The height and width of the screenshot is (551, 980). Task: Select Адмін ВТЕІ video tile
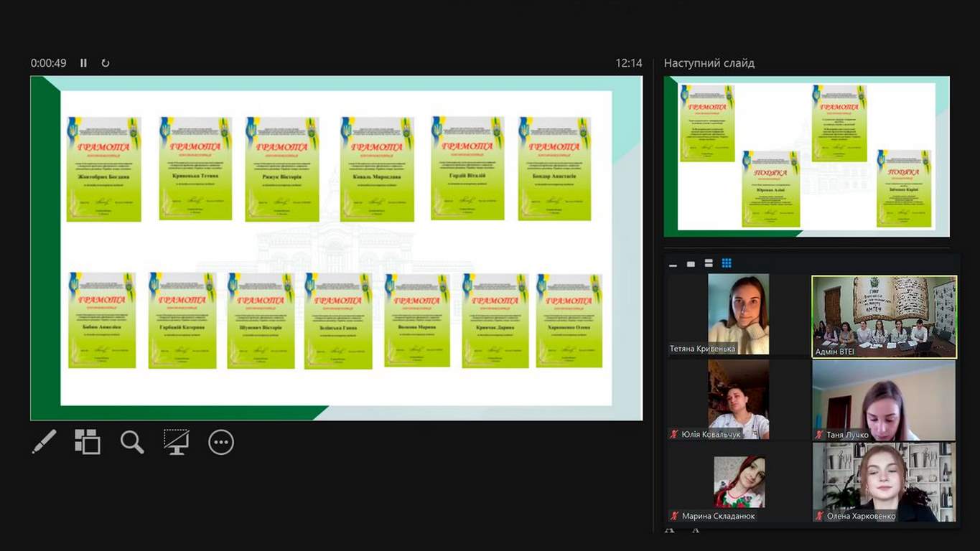[x=884, y=316]
